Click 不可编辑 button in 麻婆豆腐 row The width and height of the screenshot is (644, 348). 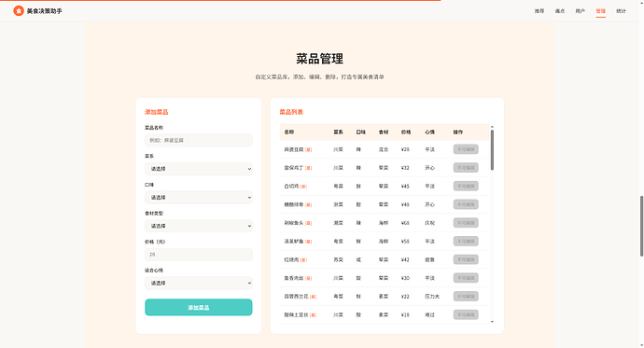click(x=466, y=149)
